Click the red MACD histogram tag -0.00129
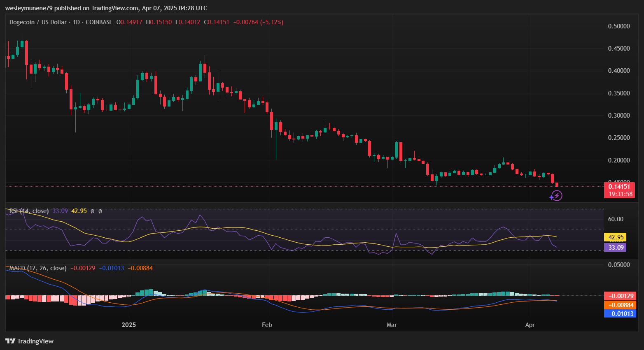The height and width of the screenshot is (350, 644). pos(620,296)
